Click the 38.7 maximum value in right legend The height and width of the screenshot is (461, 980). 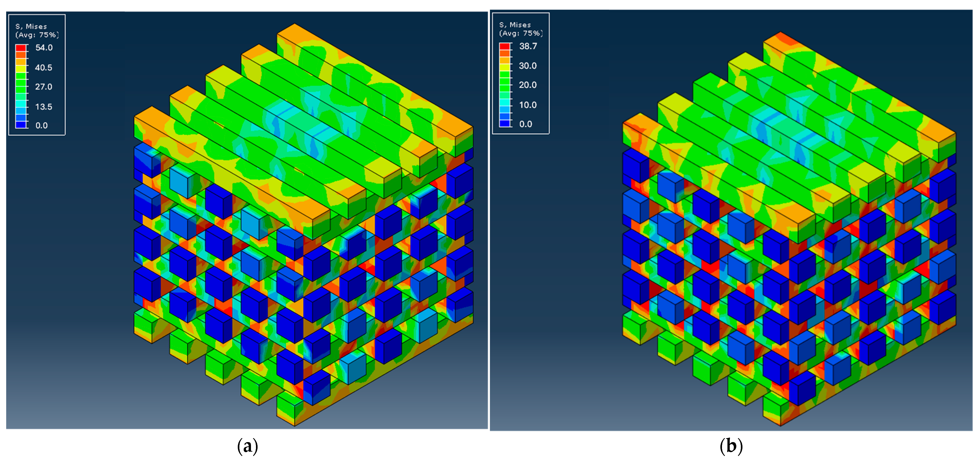(528, 46)
